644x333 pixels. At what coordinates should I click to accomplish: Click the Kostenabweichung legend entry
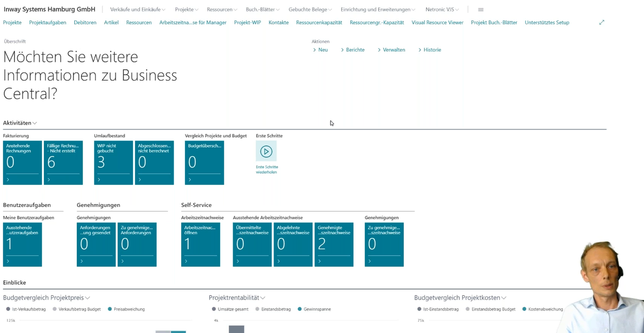coord(543,309)
